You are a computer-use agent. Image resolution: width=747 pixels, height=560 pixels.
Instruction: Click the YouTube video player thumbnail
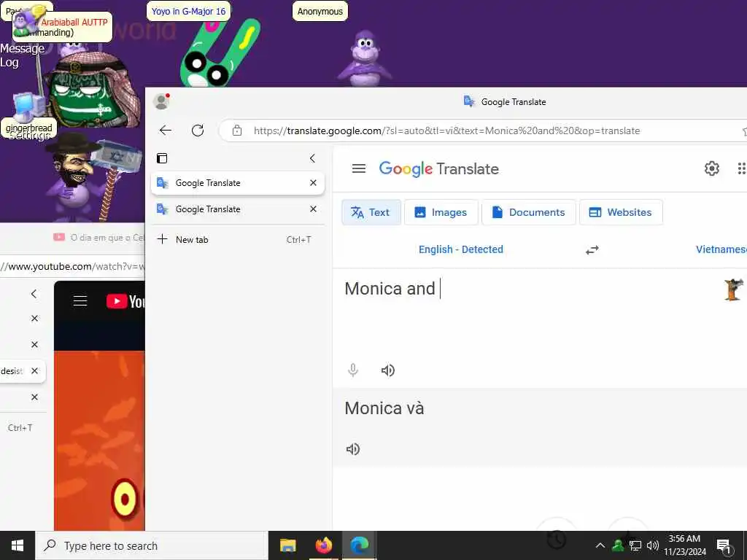pyautogui.click(x=99, y=440)
